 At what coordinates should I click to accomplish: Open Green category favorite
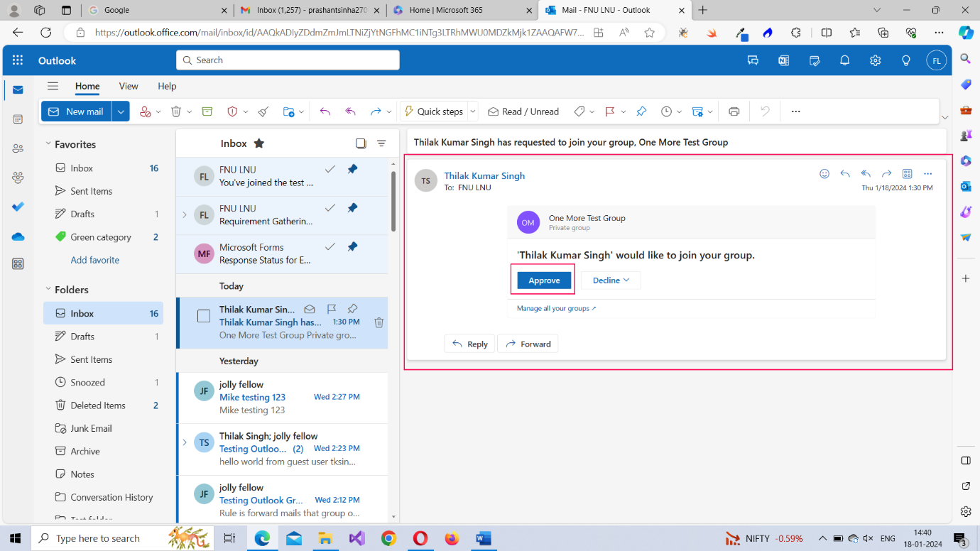104,237
